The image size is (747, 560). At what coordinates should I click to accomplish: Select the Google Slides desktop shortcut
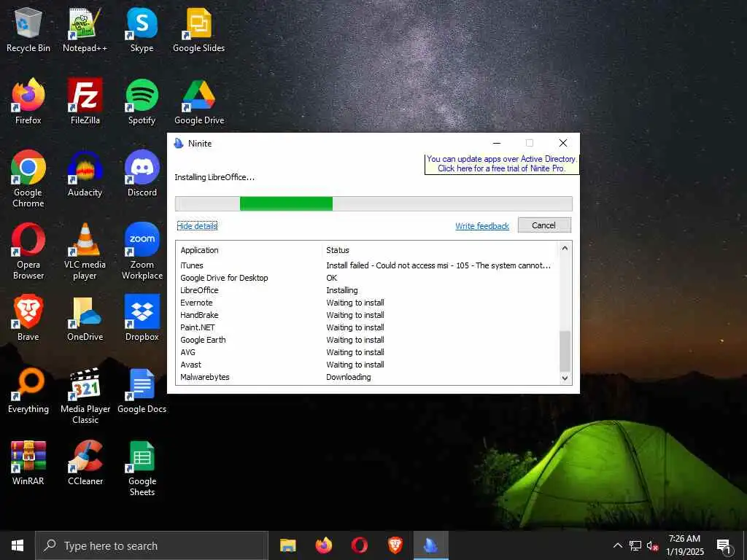(198, 31)
